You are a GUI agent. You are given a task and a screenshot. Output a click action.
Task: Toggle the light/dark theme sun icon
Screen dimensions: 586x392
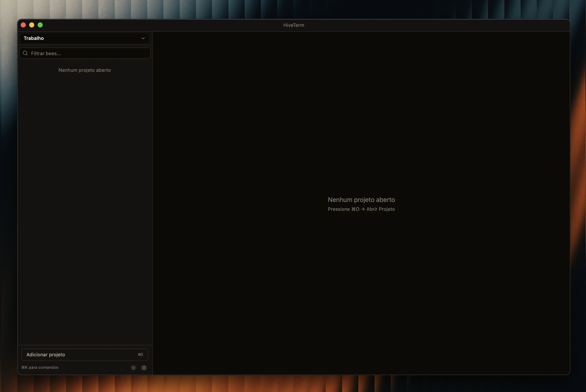(x=133, y=367)
